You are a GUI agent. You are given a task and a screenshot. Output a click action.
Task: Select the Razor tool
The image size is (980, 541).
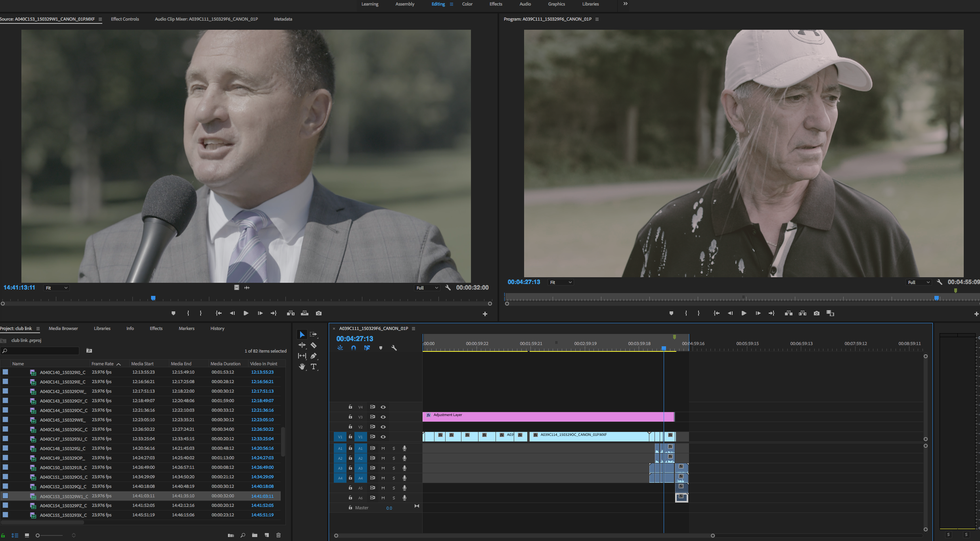click(314, 345)
